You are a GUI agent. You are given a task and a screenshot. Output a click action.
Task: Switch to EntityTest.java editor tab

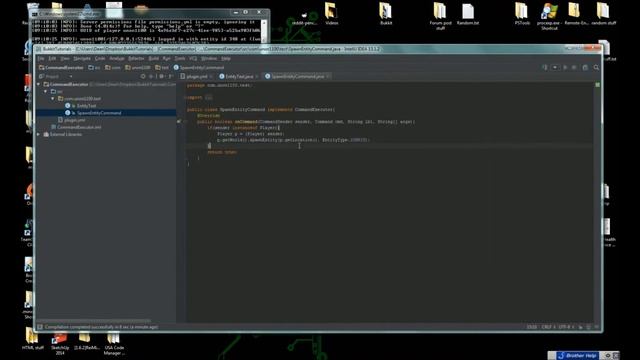[x=239, y=76]
